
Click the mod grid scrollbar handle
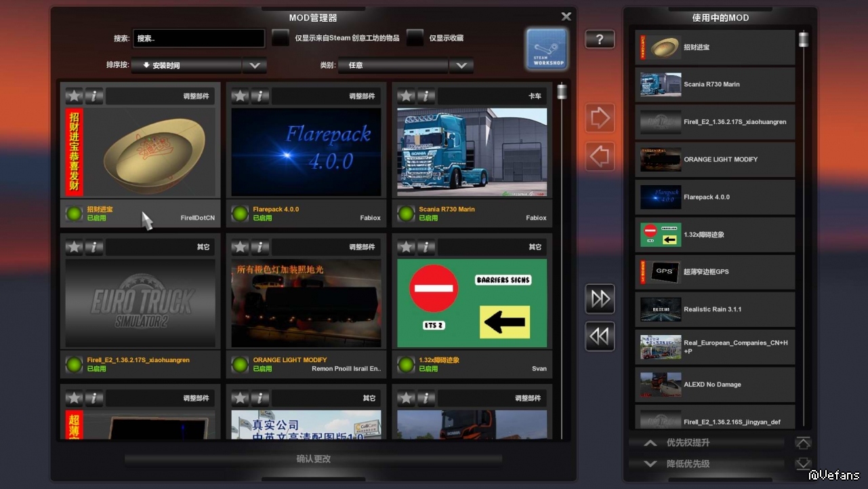(562, 92)
